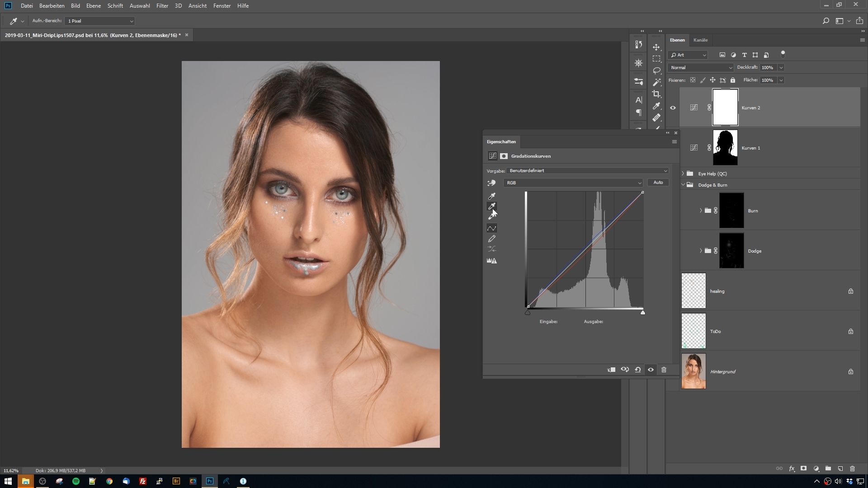The image size is (868, 488).
Task: Add layer style fx button
Action: pos(792,469)
